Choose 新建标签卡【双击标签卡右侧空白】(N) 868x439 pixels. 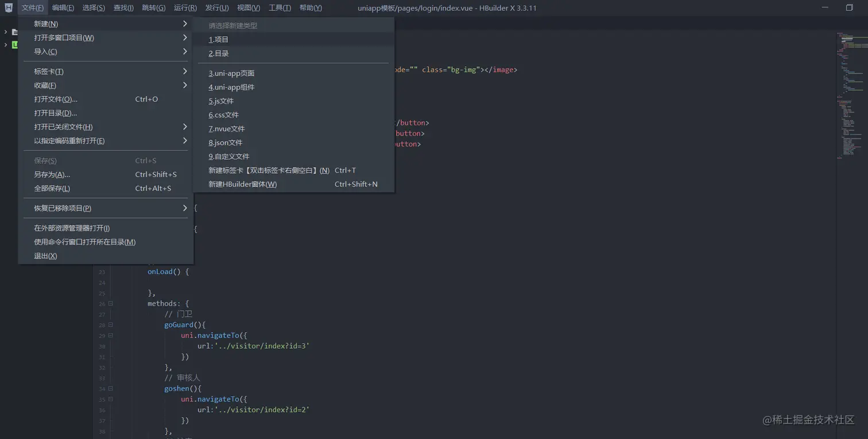(294, 170)
